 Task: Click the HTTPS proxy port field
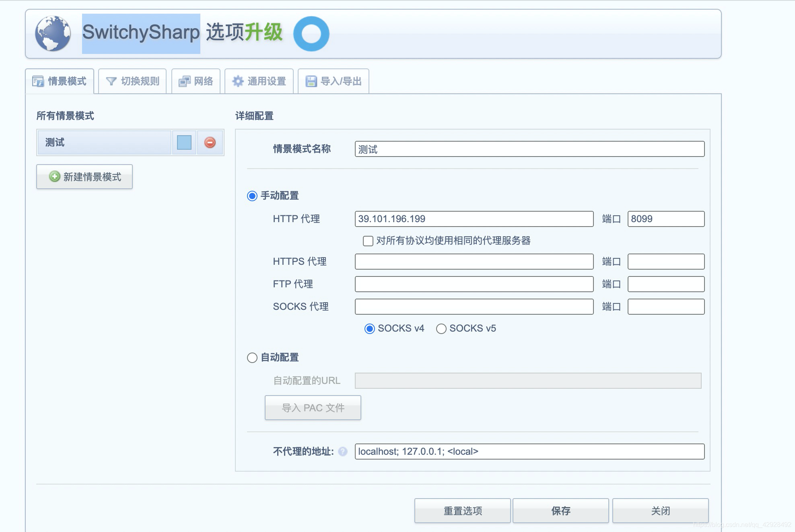click(x=666, y=262)
